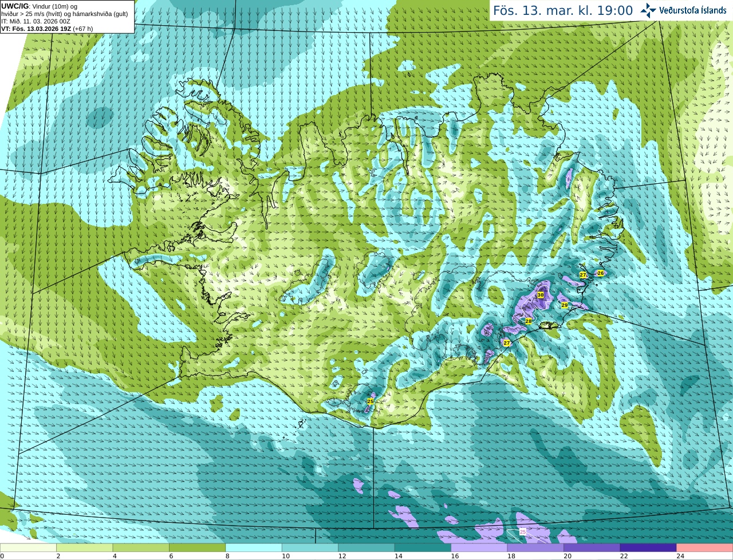This screenshot has width=733, height=560.
Task: Click the 'VT: Fös. 13.03.2026 19Z (+67 h)' line
Action: click(x=47, y=29)
